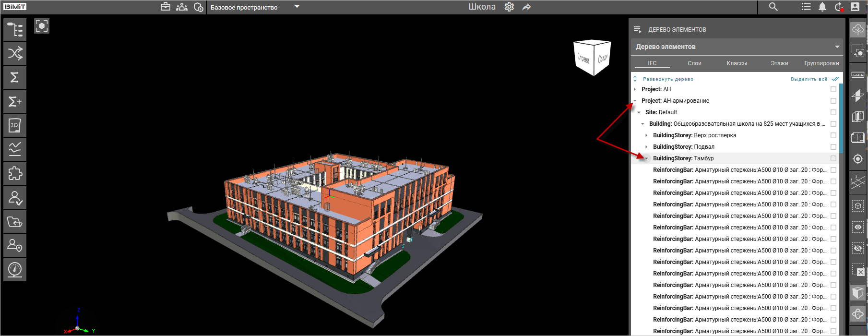Click the notifications bell icon
The height and width of the screenshot is (336, 868).
[x=822, y=7]
